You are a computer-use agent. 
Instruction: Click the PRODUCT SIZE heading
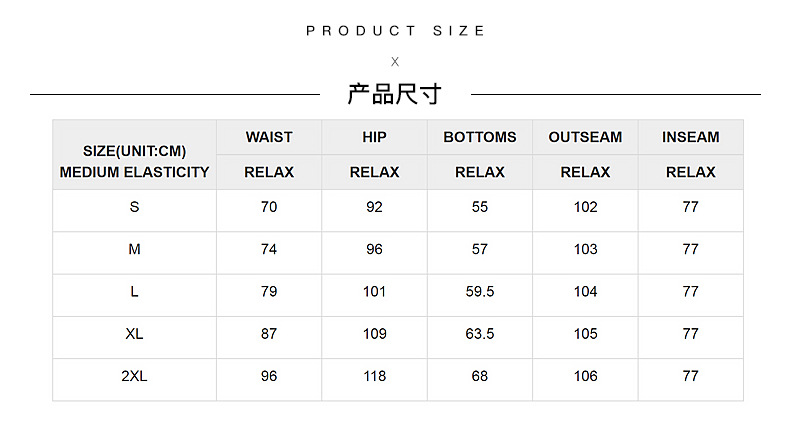395,31
